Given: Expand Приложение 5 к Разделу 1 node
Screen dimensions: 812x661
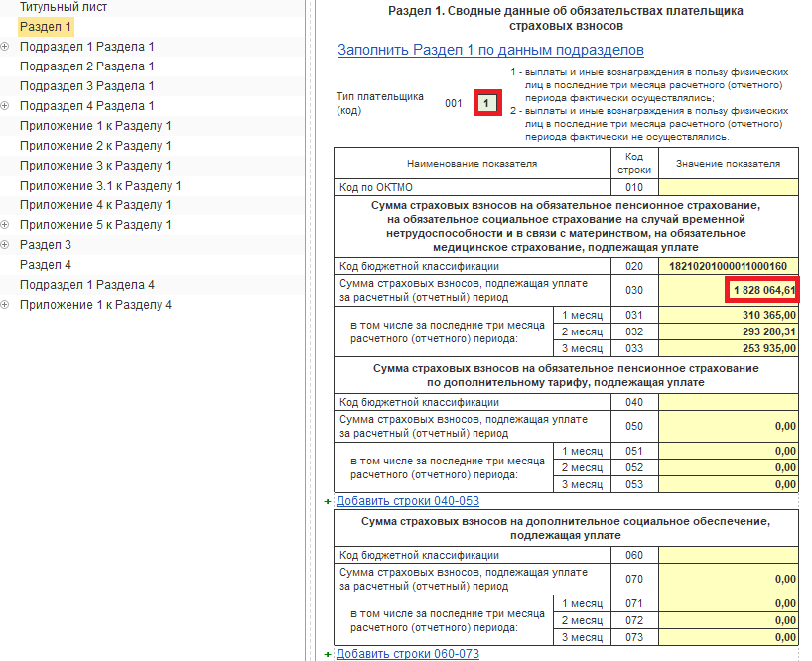Looking at the screenshot, I should tap(5, 225).
